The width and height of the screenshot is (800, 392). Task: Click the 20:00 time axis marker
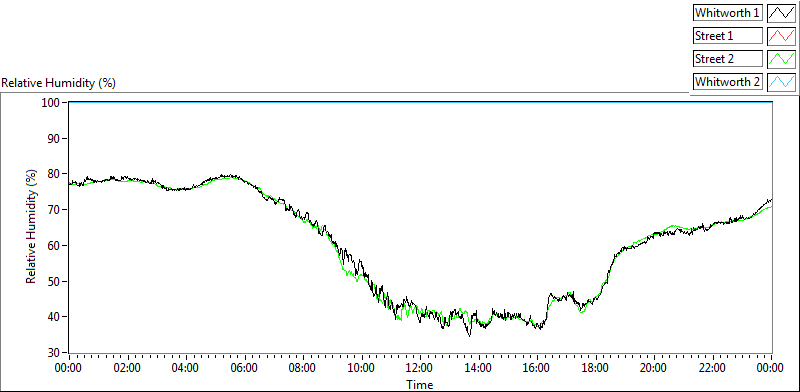pyautogui.click(x=655, y=368)
